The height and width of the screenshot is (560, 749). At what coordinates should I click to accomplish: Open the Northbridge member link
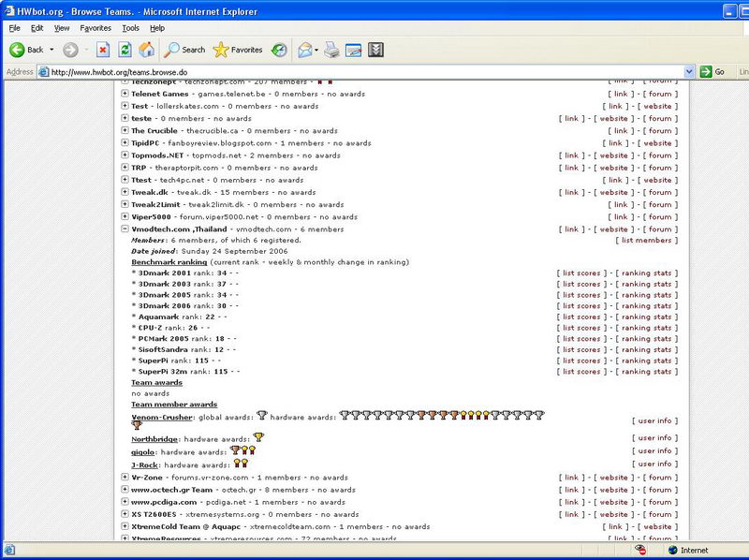154,439
